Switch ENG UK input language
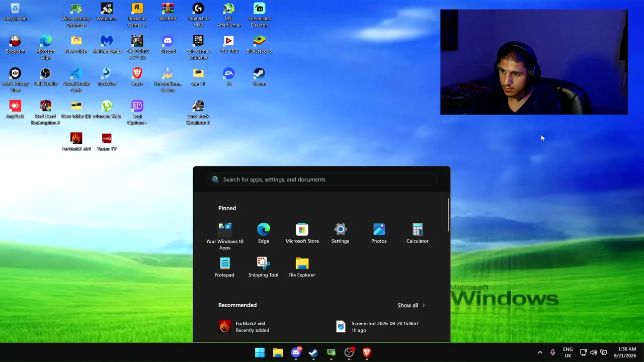The width and height of the screenshot is (644, 362). coord(568,352)
